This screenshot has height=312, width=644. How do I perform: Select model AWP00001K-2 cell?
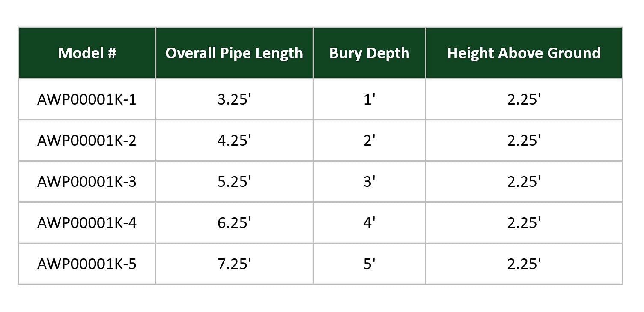tap(87, 141)
